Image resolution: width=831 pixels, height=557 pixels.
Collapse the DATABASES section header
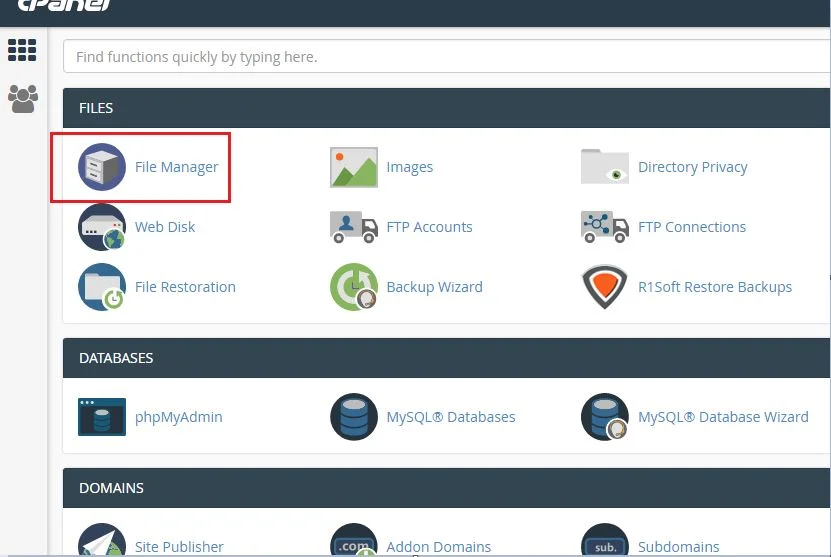pyautogui.click(x=447, y=358)
